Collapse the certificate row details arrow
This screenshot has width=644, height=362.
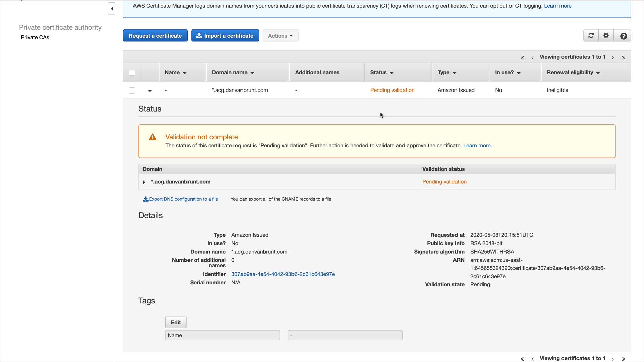coord(150,90)
